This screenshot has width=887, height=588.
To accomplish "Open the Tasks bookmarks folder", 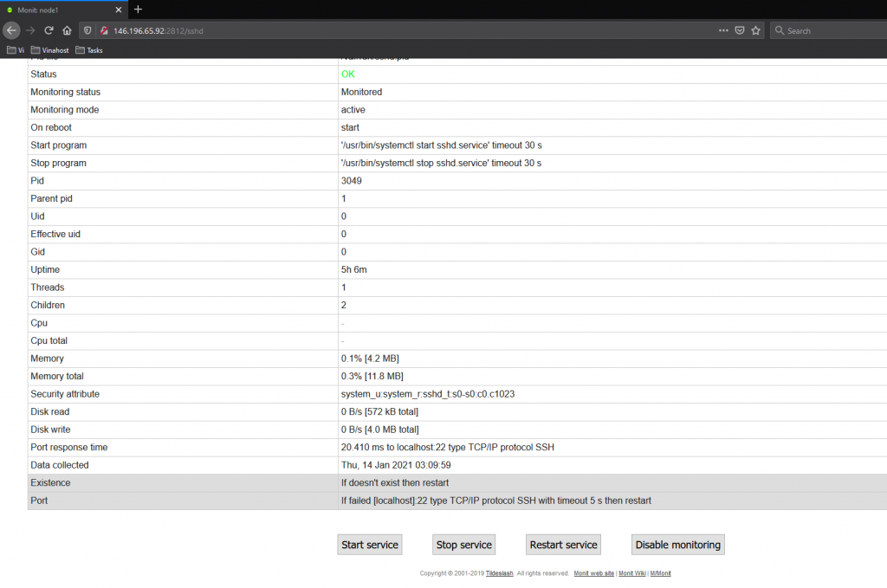I will coord(89,50).
